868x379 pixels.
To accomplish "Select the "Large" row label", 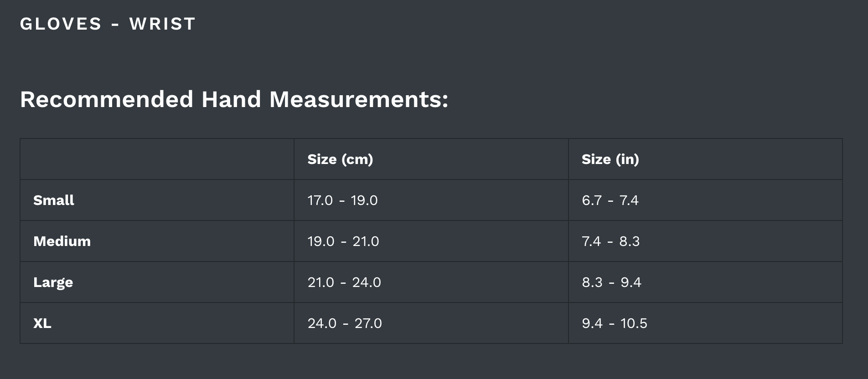I will pyautogui.click(x=53, y=282).
